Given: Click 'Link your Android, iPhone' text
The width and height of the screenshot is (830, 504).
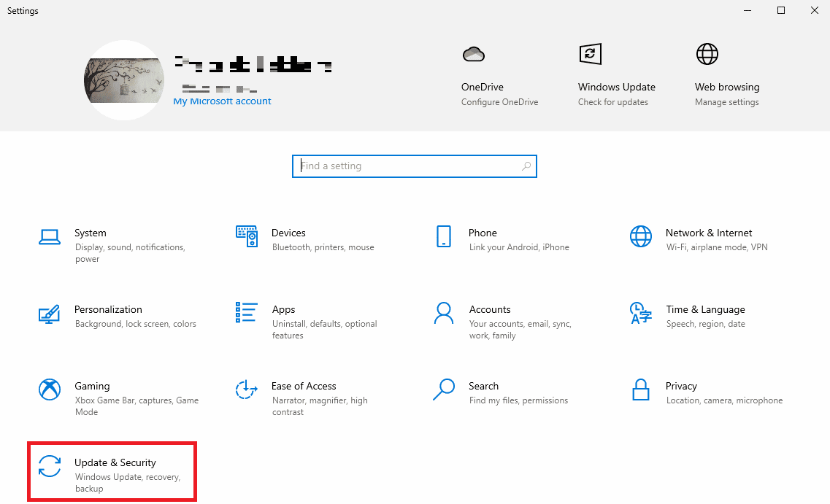Looking at the screenshot, I should [519, 247].
